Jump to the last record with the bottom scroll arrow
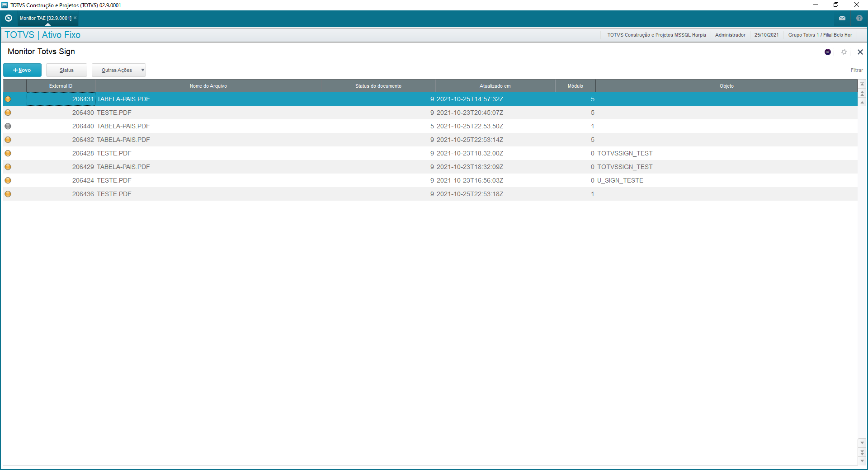This screenshot has width=868, height=470. point(863,461)
